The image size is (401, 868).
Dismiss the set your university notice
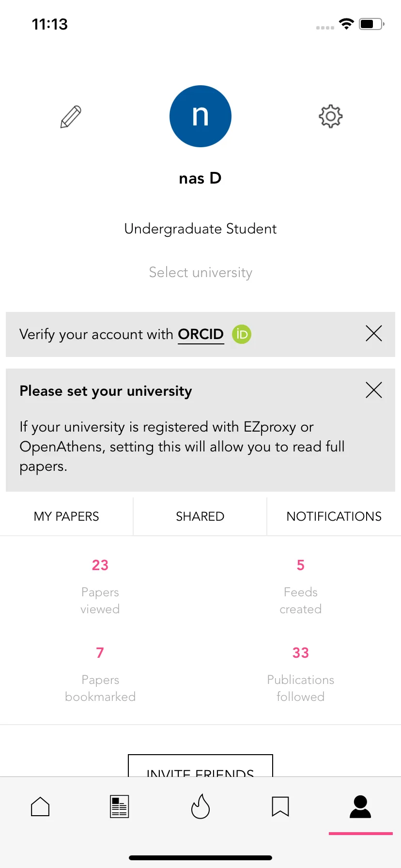(374, 390)
